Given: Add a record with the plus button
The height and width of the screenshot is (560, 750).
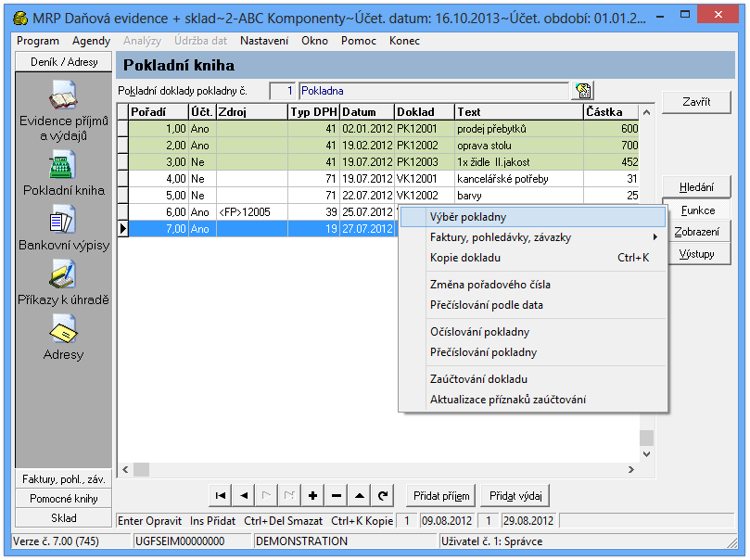Looking at the screenshot, I should 313,495.
